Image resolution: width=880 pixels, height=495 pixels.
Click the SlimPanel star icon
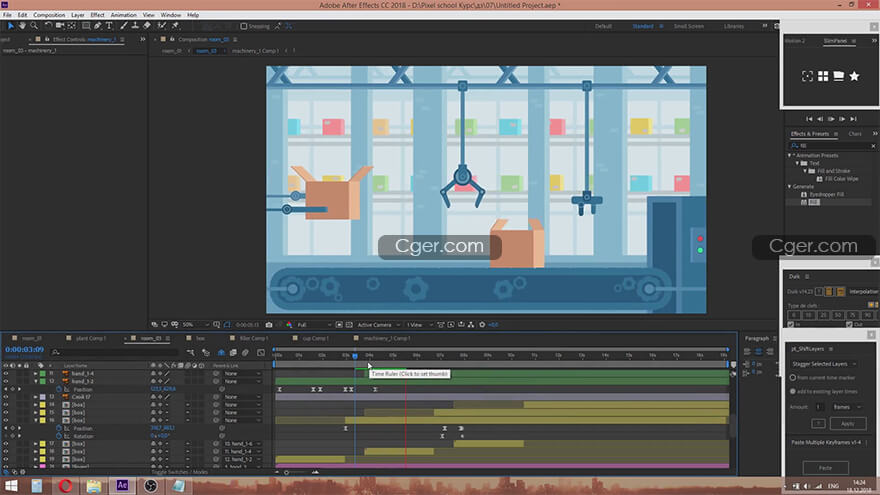pyautogui.click(x=854, y=76)
